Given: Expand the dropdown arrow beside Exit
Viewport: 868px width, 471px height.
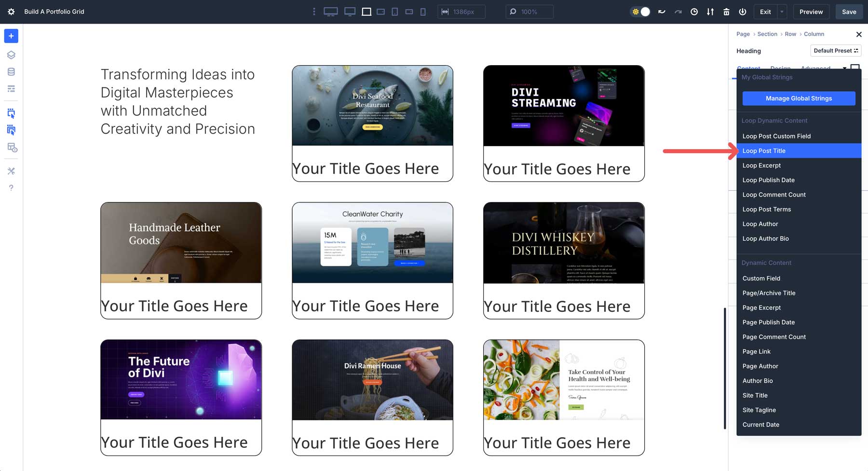Looking at the screenshot, I should click(x=782, y=12).
